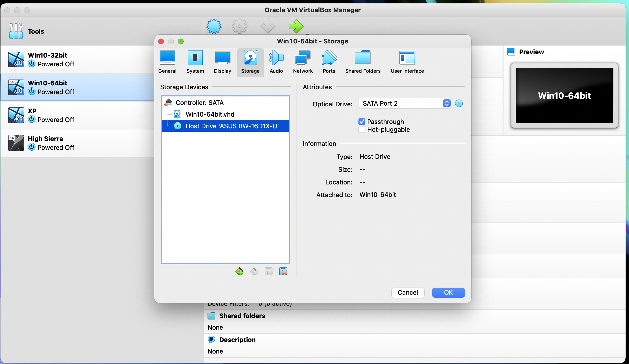Switch to the System settings tab
629x364 pixels.
pos(195,62)
